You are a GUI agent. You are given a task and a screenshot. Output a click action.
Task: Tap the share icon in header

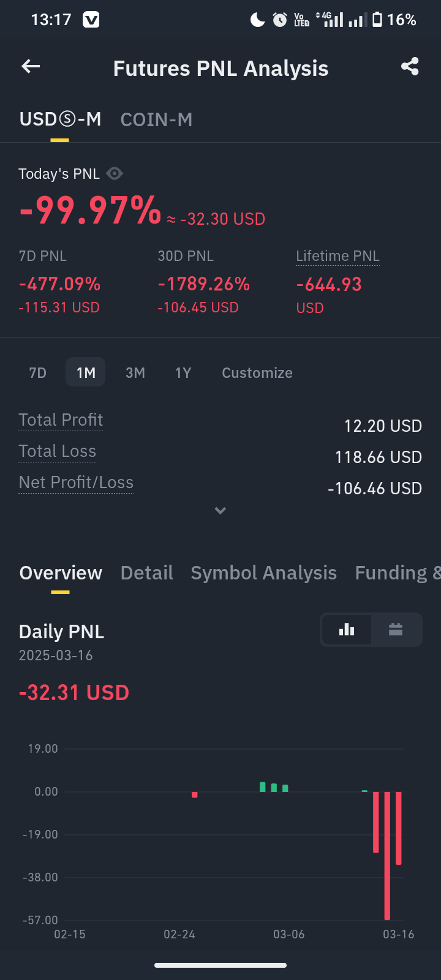point(410,66)
